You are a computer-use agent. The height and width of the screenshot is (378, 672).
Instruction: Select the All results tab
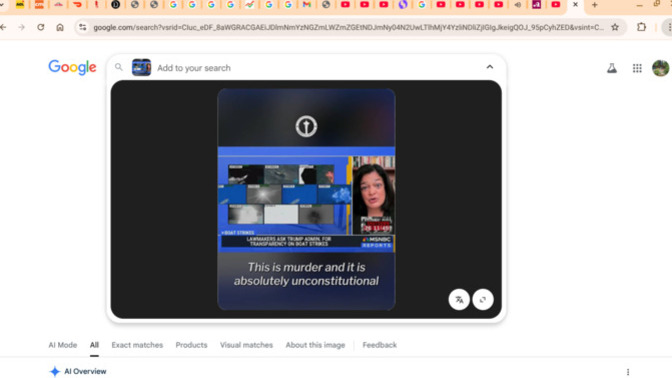coord(94,345)
